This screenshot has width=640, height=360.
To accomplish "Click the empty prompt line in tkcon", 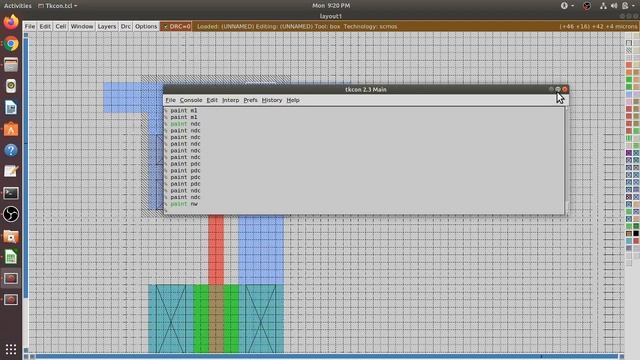I will (364, 210).
